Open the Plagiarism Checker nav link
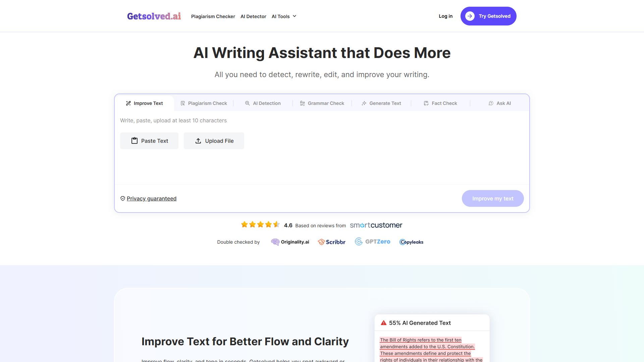This screenshot has width=644, height=362. click(213, 16)
